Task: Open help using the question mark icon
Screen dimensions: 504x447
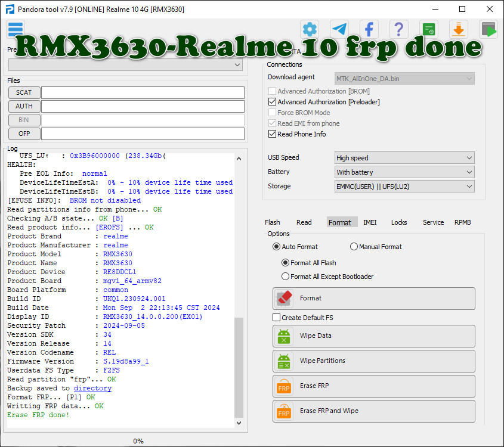Action: 398,28
